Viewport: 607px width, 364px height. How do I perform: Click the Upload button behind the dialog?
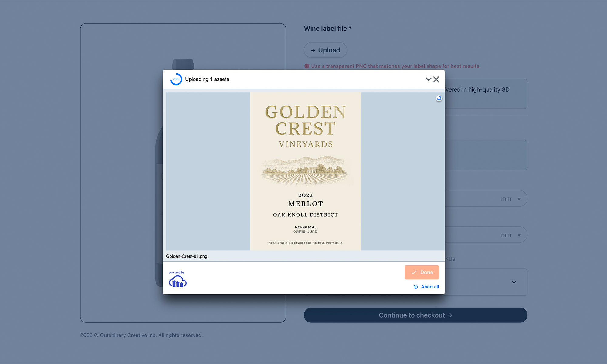[x=325, y=50]
